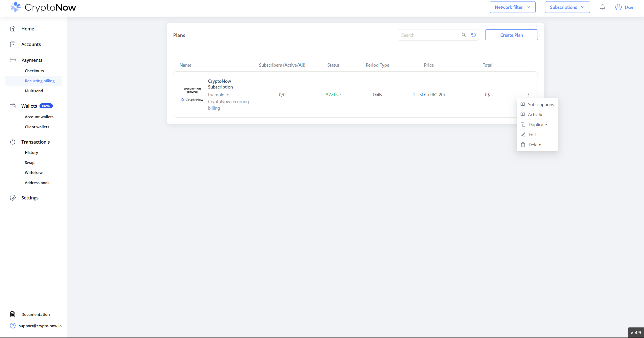Image resolution: width=644 pixels, height=338 pixels.
Task: Open Address book page
Action: click(37, 183)
